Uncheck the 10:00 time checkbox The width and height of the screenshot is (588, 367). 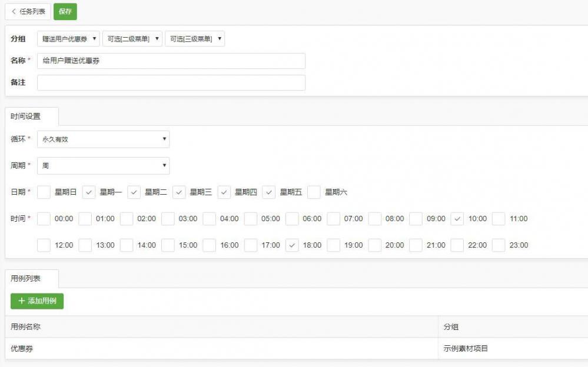tap(457, 219)
